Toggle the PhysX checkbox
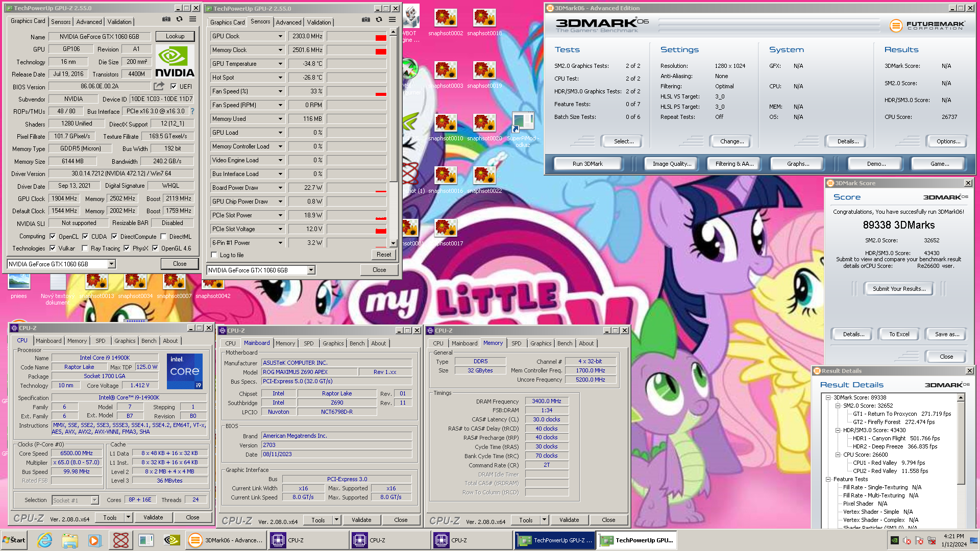The width and height of the screenshot is (980, 551). pos(127,248)
